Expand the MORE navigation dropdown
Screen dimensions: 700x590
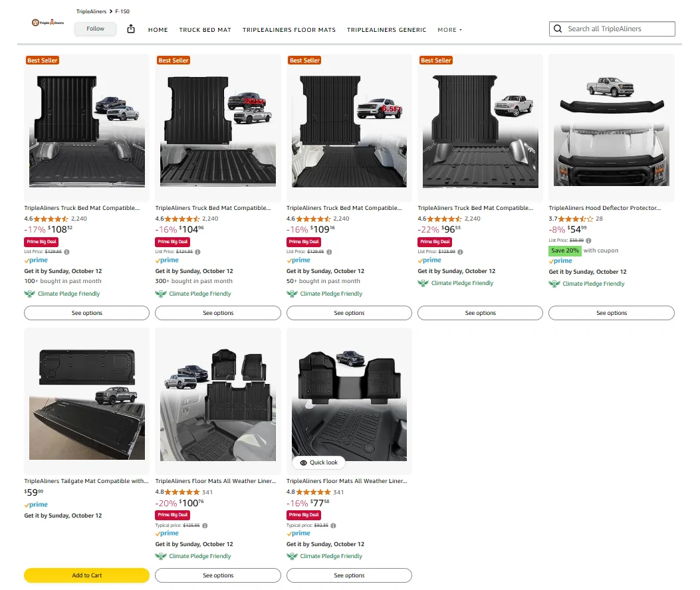pos(449,30)
